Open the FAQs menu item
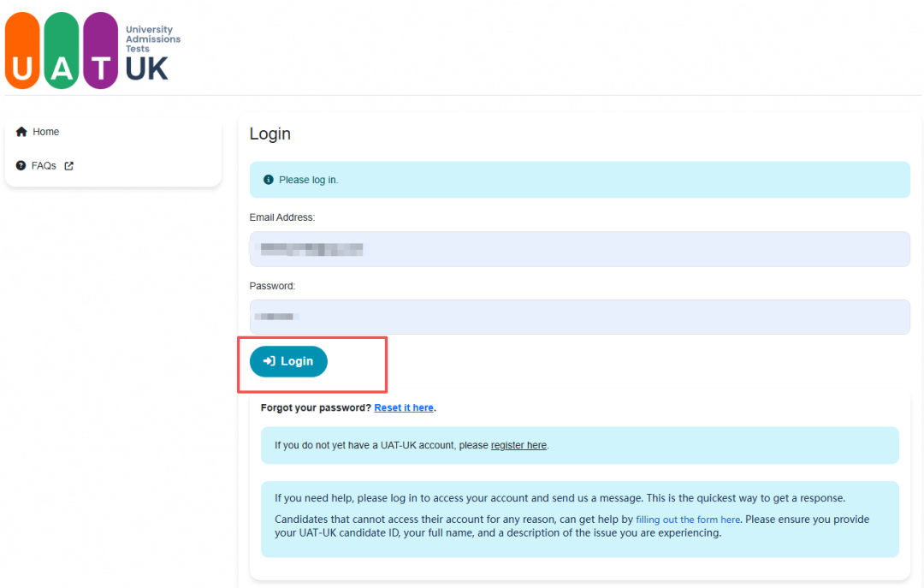This screenshot has height=588, width=924. pyautogui.click(x=44, y=166)
